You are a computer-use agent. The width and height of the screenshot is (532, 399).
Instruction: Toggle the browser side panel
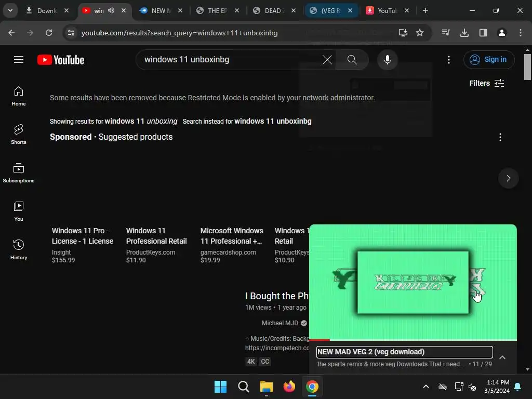[x=483, y=33]
